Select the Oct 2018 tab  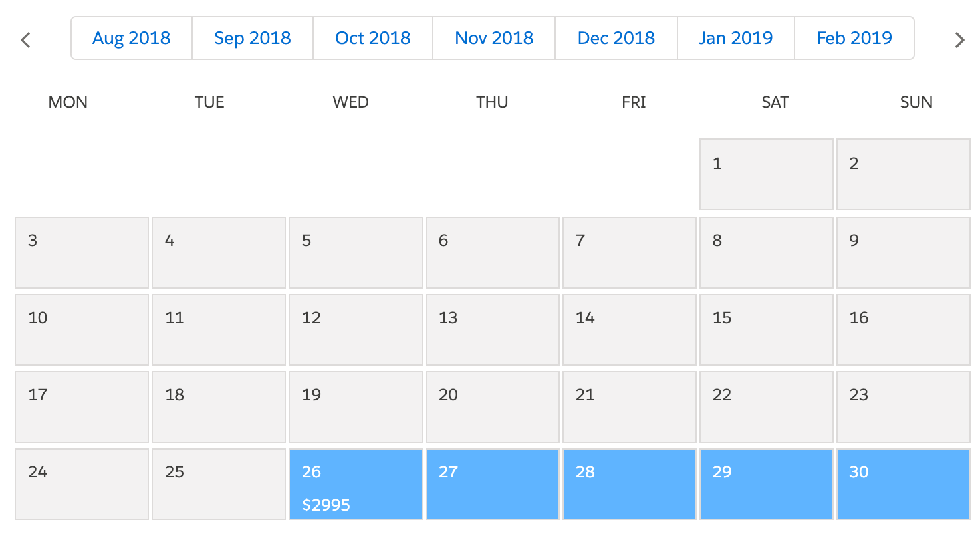(373, 38)
